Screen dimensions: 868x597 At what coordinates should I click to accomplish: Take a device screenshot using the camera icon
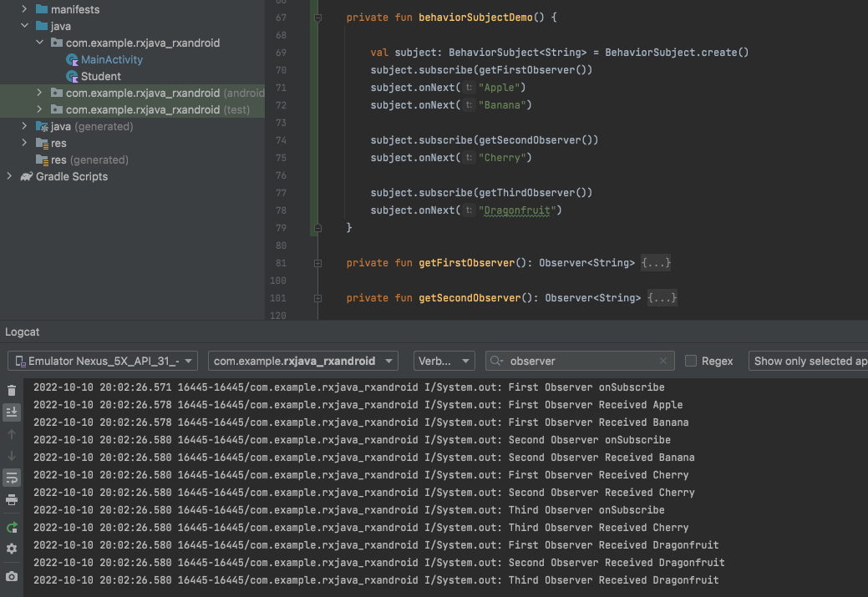tap(12, 576)
